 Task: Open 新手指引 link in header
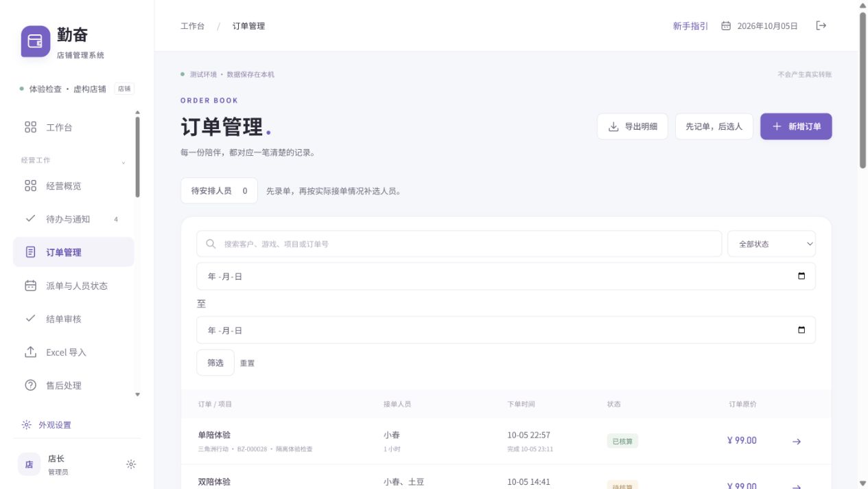click(x=690, y=26)
